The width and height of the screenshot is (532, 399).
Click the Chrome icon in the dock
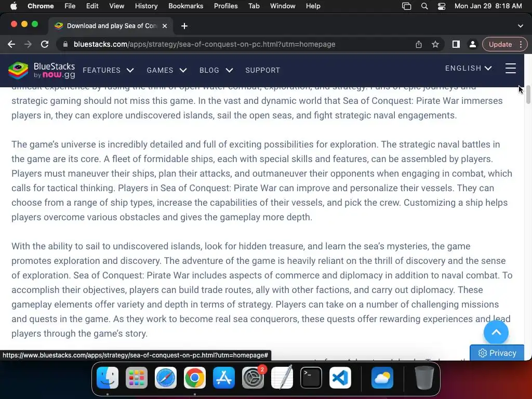tap(195, 378)
